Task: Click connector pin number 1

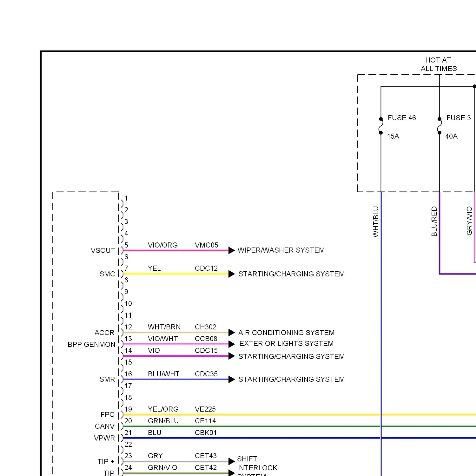Action: (x=126, y=198)
